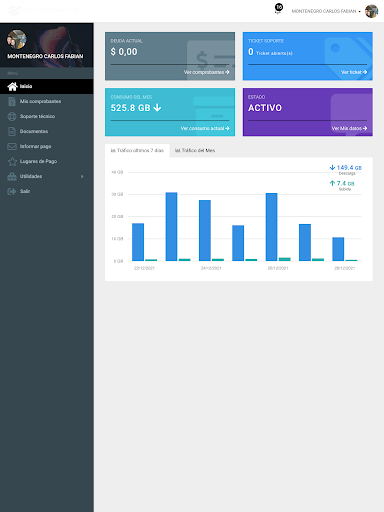This screenshot has height=512, width=384.
Task: Open the notifications bell icon
Action: 278,9
